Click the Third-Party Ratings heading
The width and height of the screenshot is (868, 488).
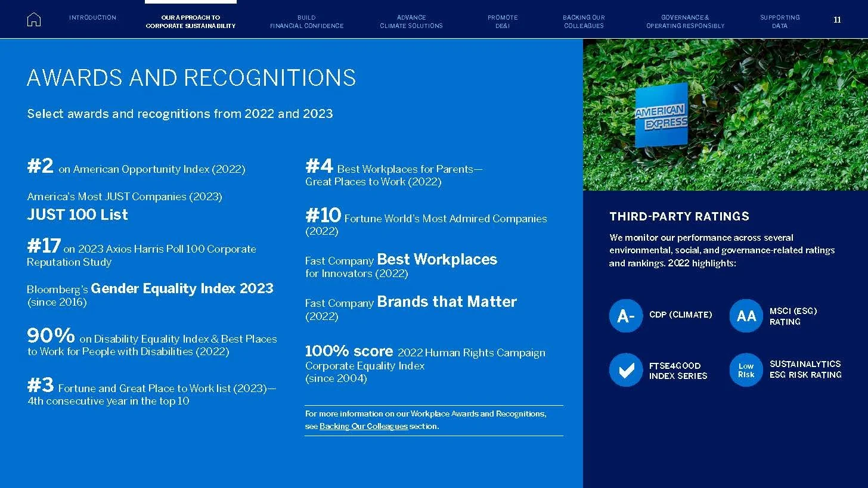coord(679,216)
